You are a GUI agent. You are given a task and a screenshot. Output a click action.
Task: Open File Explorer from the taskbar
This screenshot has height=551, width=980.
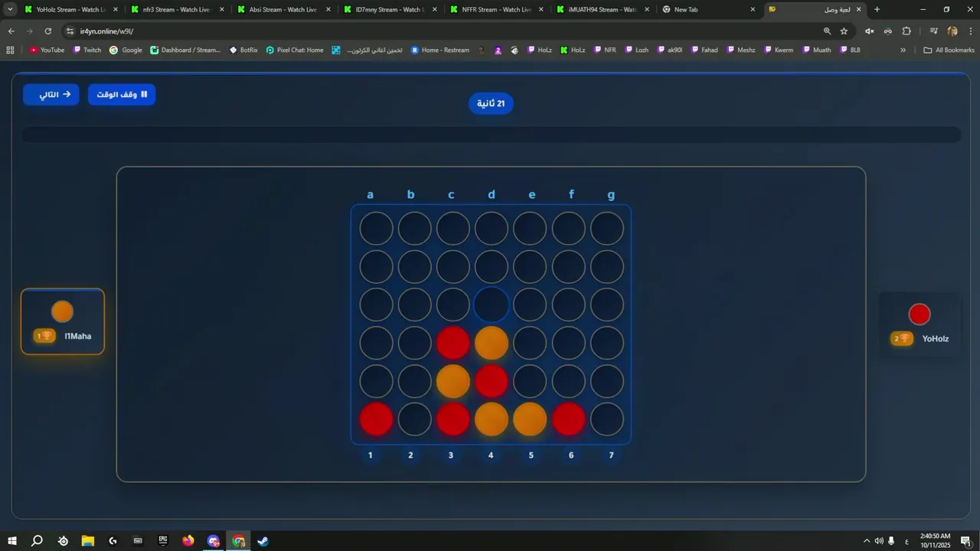(88, 540)
